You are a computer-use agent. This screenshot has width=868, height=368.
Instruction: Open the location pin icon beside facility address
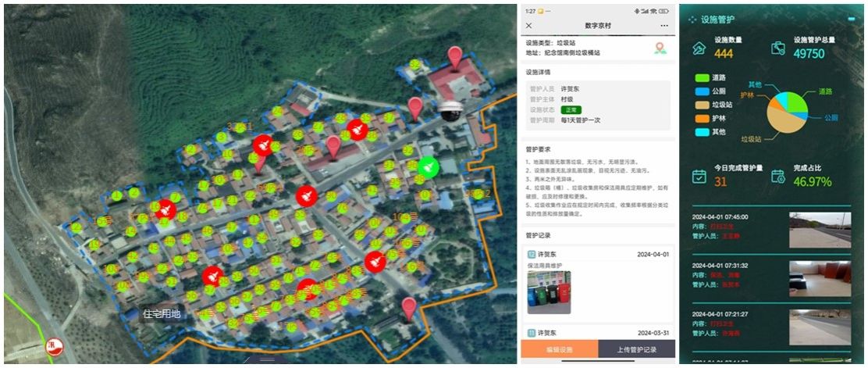(660, 48)
